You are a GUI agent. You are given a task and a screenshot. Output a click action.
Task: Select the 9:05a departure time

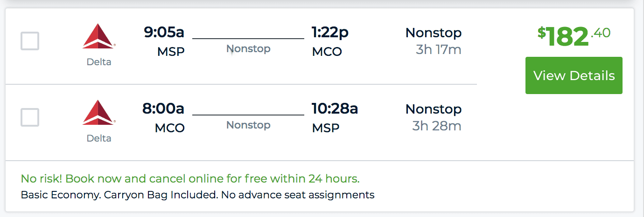tap(164, 32)
